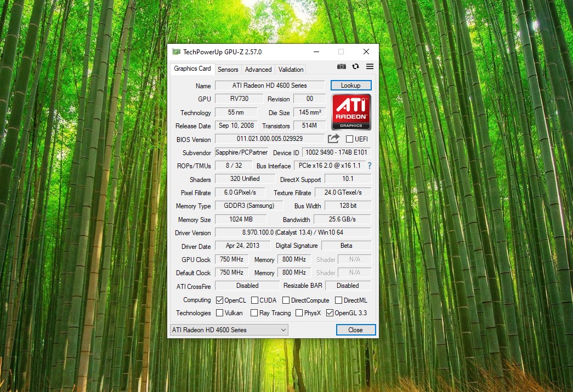This screenshot has height=392, width=573.
Task: Click the GPU-Z title bar app icon
Action: point(176,52)
